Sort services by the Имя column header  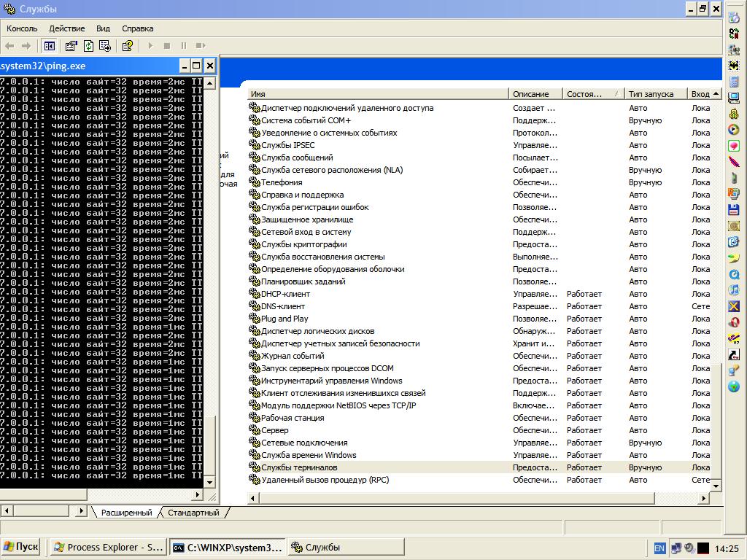point(379,94)
